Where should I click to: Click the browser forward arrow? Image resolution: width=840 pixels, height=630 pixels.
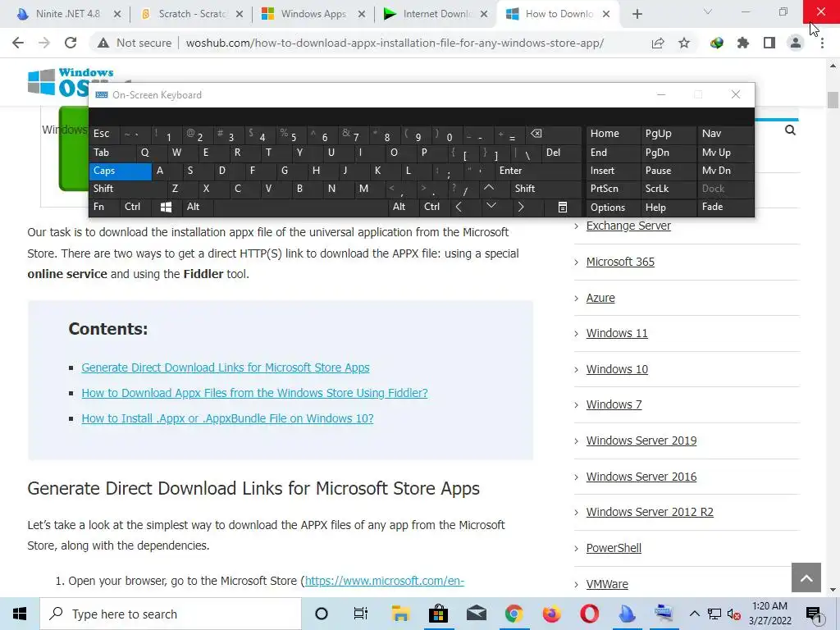[x=44, y=43]
